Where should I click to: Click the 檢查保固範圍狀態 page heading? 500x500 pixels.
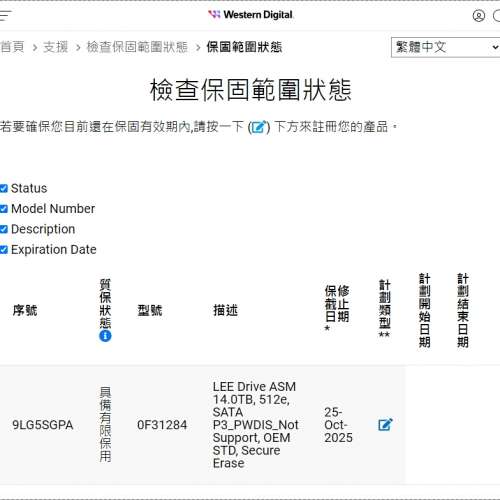251,90
